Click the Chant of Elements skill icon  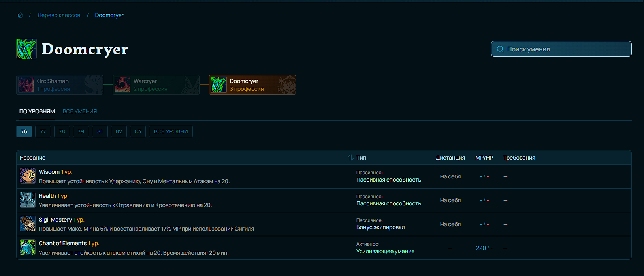28,247
